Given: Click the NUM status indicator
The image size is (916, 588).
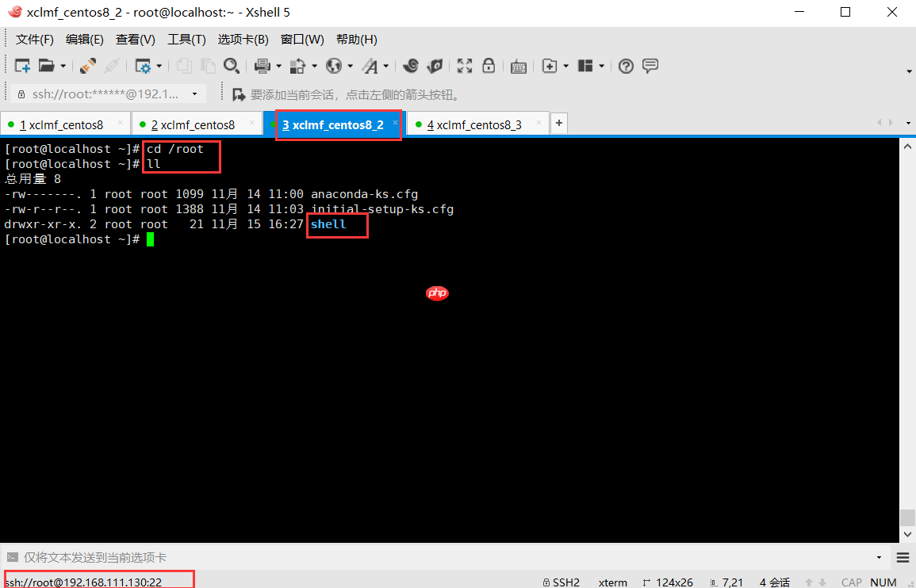Looking at the screenshot, I should [883, 582].
